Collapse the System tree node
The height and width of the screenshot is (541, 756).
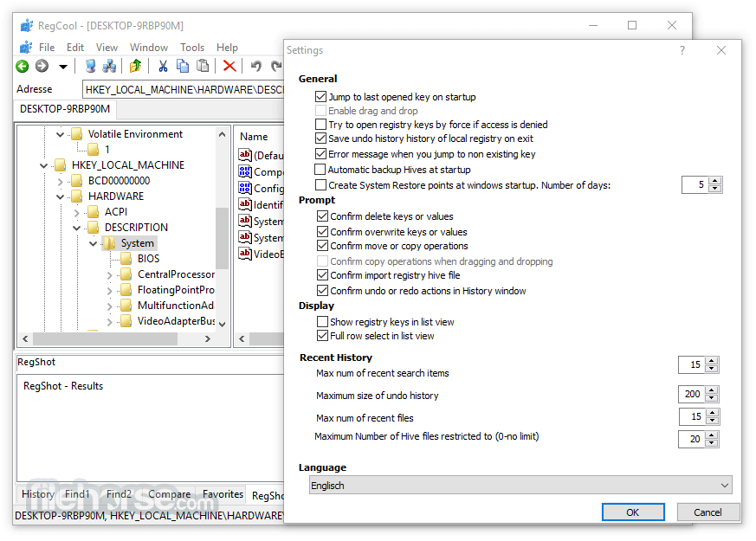pyautogui.click(x=93, y=244)
